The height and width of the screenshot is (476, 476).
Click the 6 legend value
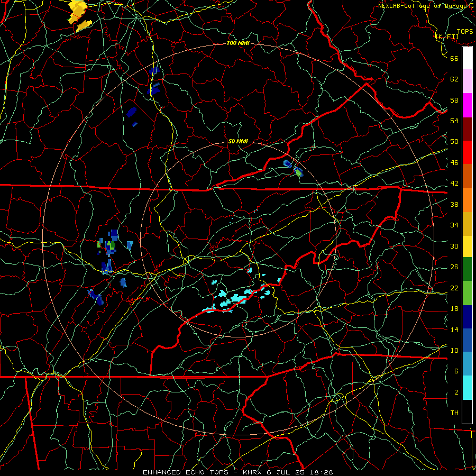click(456, 371)
